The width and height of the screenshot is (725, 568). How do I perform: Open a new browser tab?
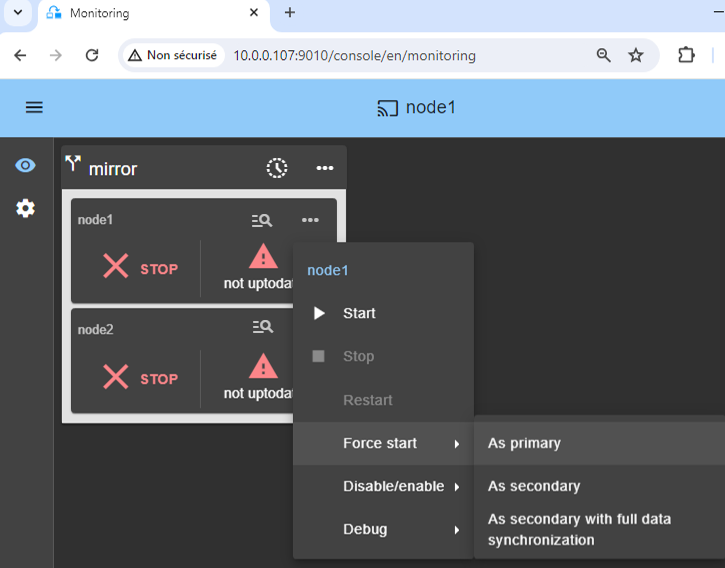pos(290,13)
